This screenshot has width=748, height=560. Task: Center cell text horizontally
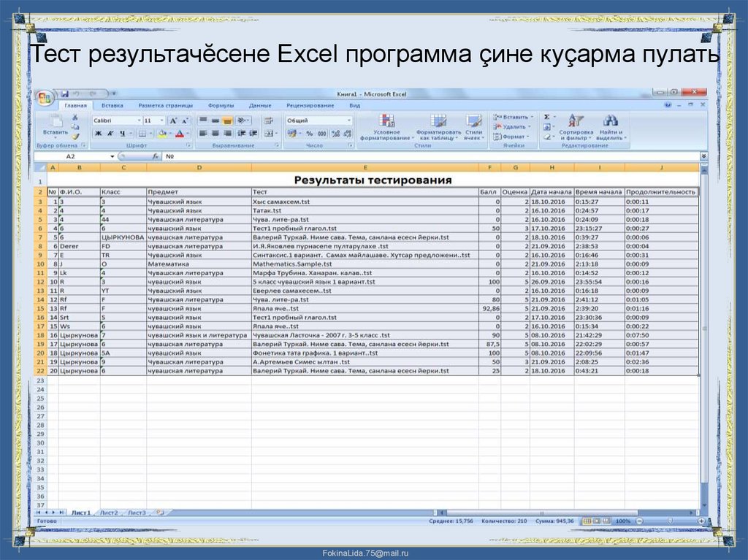pyautogui.click(x=215, y=134)
